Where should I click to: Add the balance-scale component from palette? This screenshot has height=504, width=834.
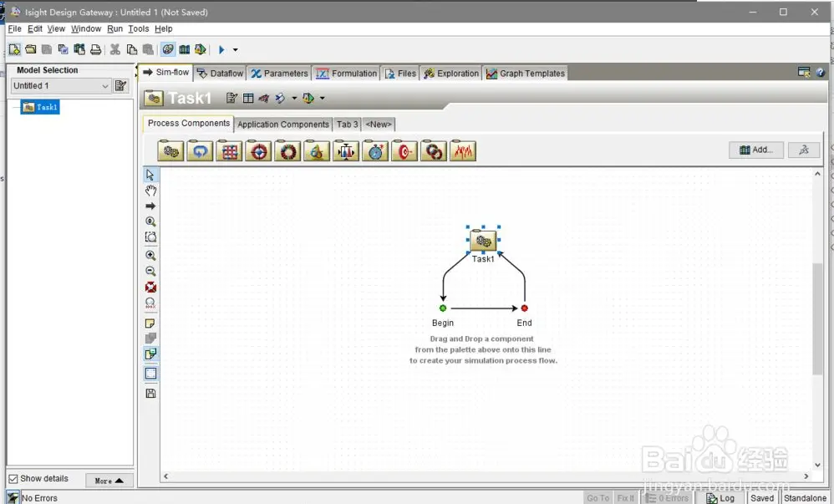pos(346,151)
